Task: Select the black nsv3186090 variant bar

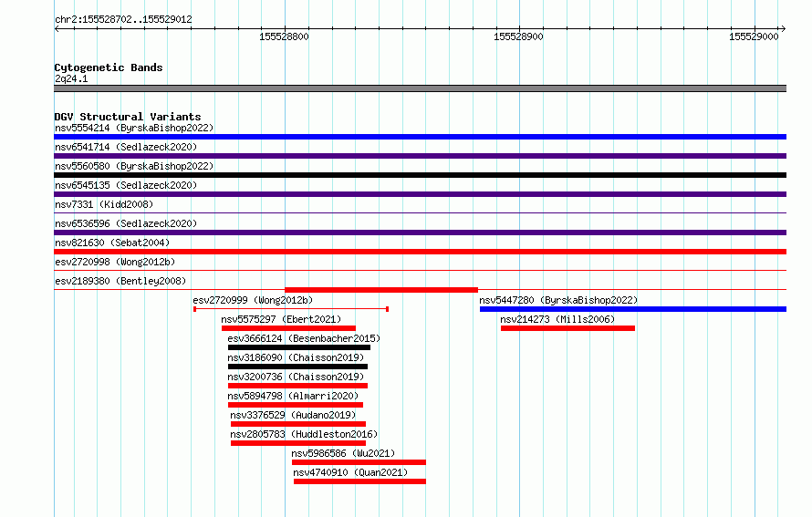Action: pyautogui.click(x=297, y=367)
